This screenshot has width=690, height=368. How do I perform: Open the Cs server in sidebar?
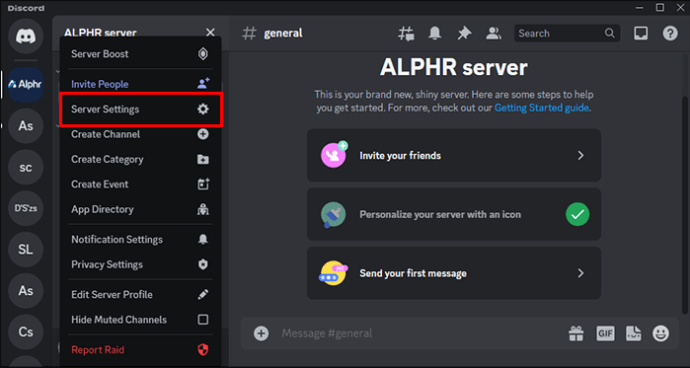[x=26, y=332]
